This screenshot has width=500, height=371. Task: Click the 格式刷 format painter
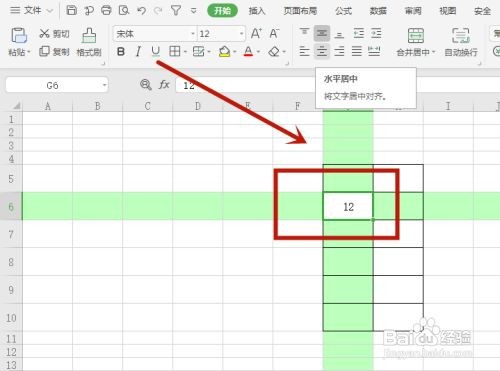point(89,42)
